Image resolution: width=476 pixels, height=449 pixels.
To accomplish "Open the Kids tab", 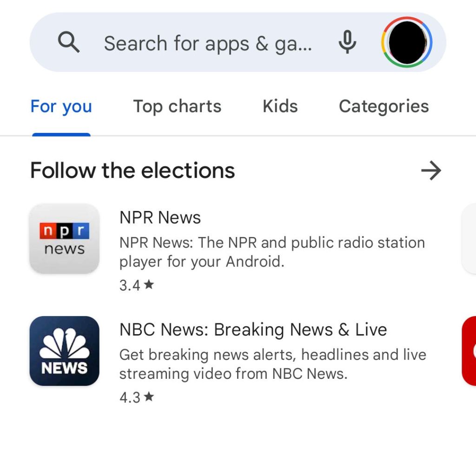I will tap(280, 106).
